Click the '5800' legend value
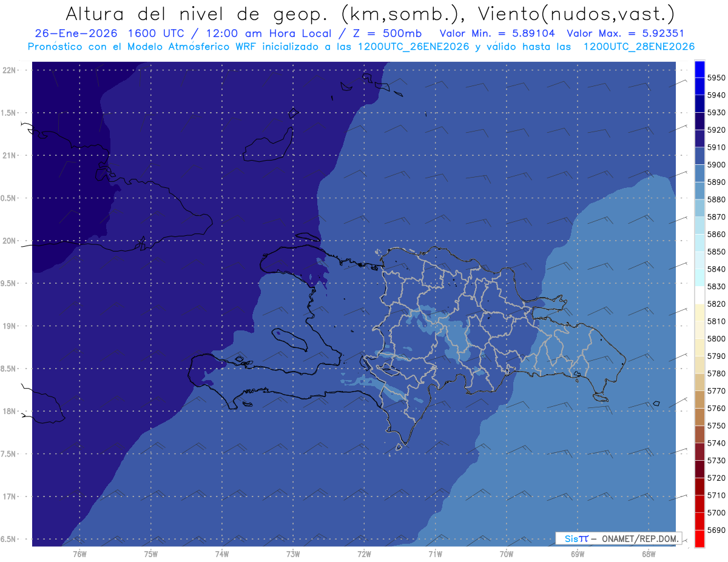728x562 pixels. (x=716, y=339)
